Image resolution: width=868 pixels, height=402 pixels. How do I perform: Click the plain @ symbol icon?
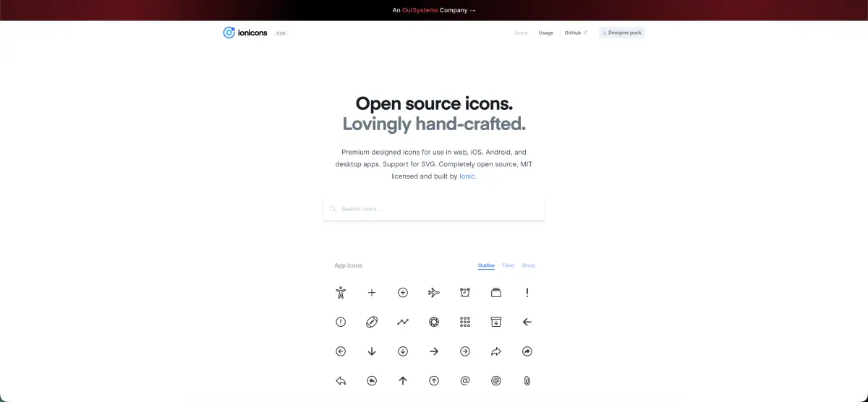(x=465, y=380)
